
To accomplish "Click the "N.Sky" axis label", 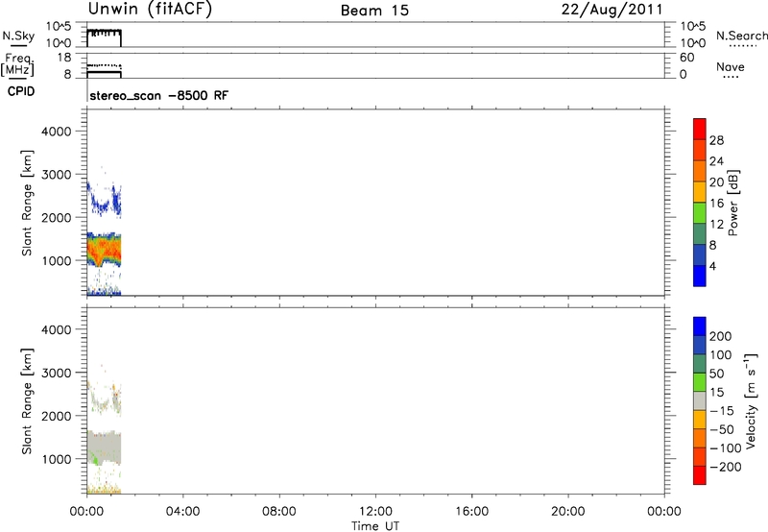I will click(18, 36).
